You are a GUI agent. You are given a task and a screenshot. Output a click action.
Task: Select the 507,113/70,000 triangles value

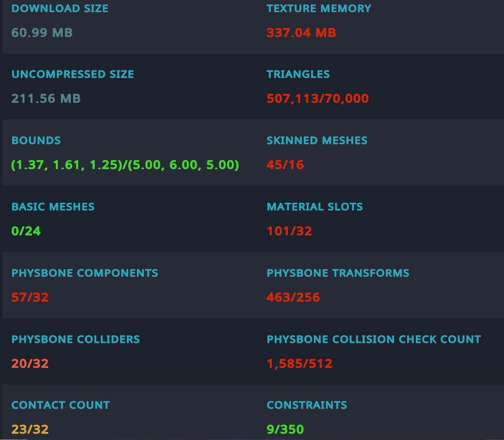pyautogui.click(x=317, y=98)
